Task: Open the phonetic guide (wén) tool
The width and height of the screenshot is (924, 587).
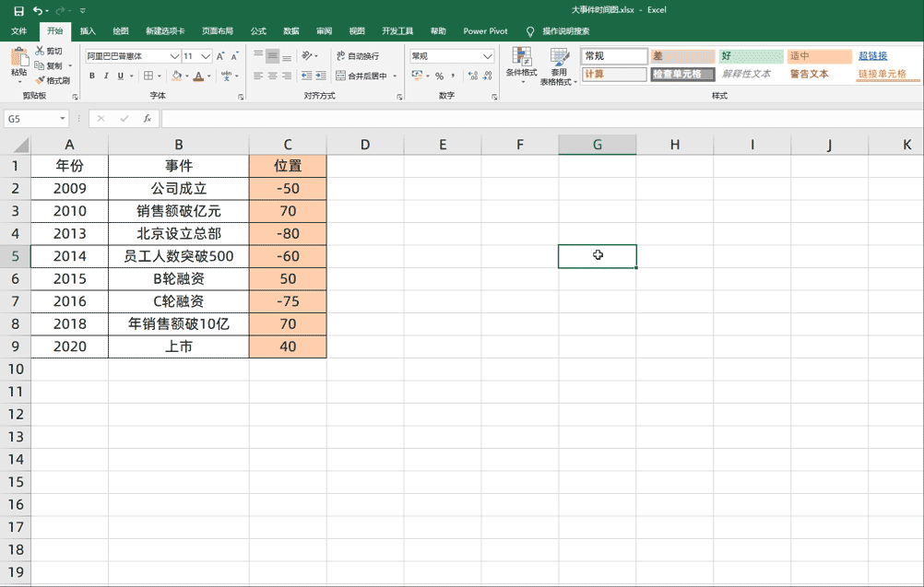Action: 226,76
